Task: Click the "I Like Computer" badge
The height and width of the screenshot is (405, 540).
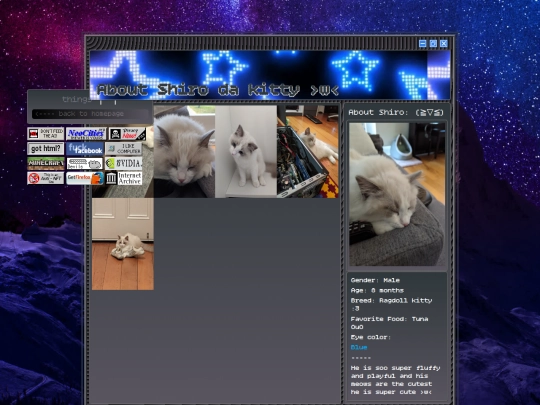Action: 124,148
